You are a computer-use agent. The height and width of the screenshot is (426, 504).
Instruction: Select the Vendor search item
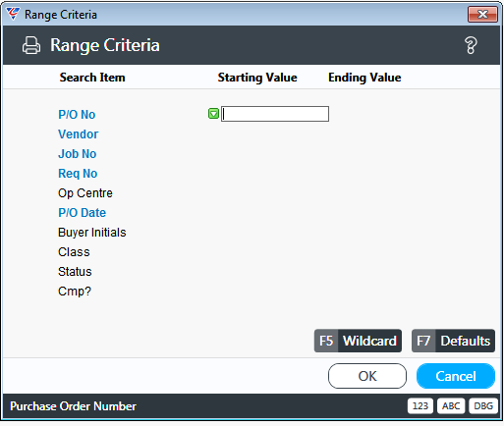pyautogui.click(x=79, y=134)
